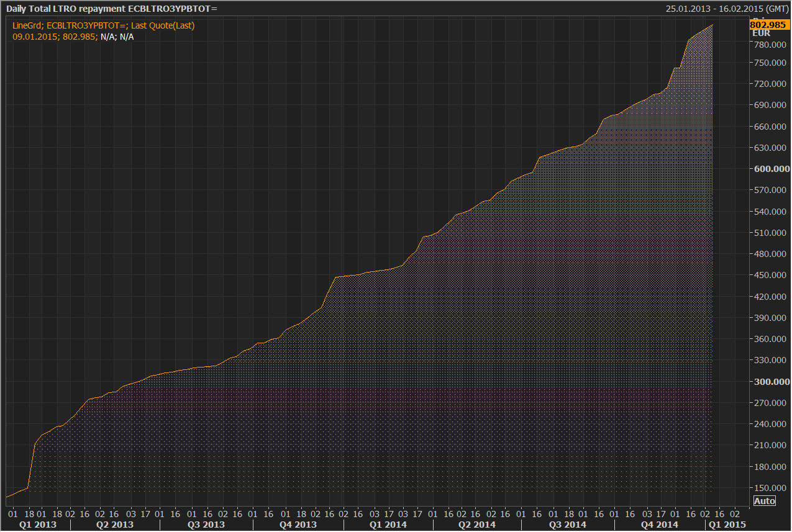Screen dimensions: 792x532
Task: Click the 720.000 y-axis value
Action: click(x=770, y=84)
